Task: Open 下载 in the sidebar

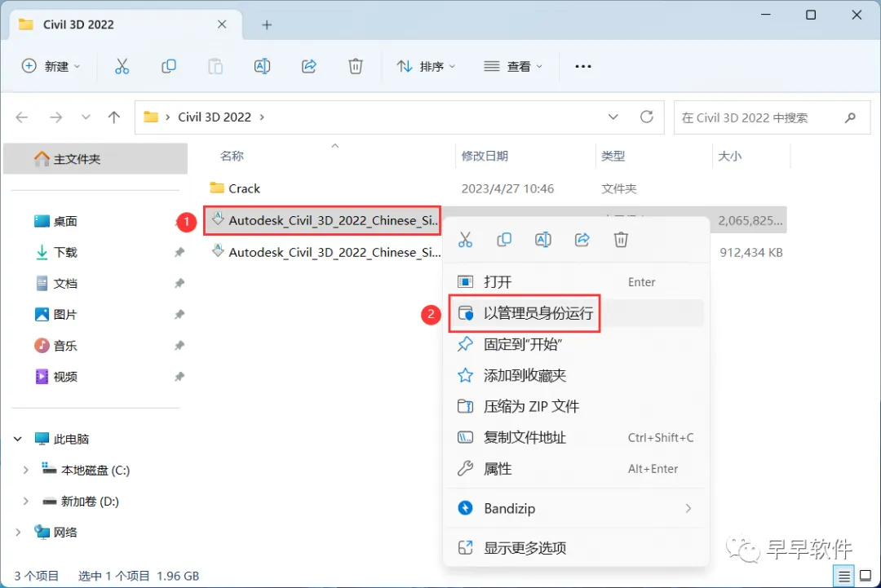Action: click(55, 252)
